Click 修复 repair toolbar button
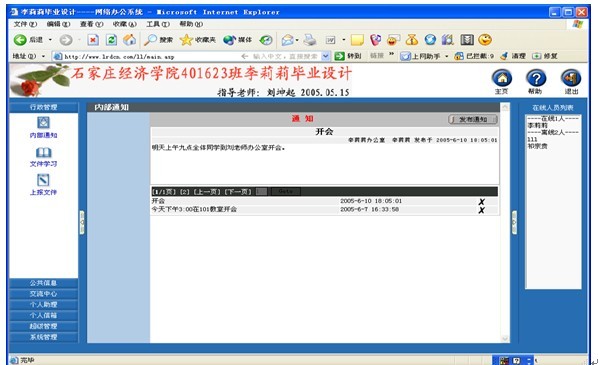The width and height of the screenshot is (599, 365). click(x=545, y=56)
